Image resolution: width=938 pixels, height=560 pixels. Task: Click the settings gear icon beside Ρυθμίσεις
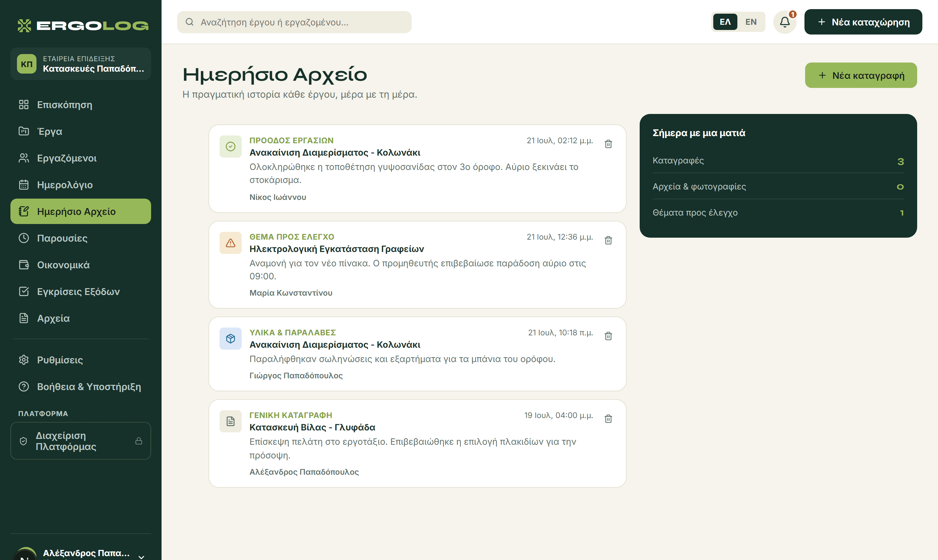click(x=24, y=360)
